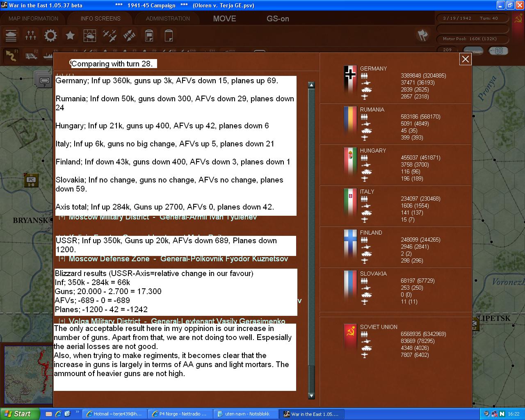This screenshot has width=525, height=420.
Task: Click the BRYANSK city label on map
Action: pos(31,221)
